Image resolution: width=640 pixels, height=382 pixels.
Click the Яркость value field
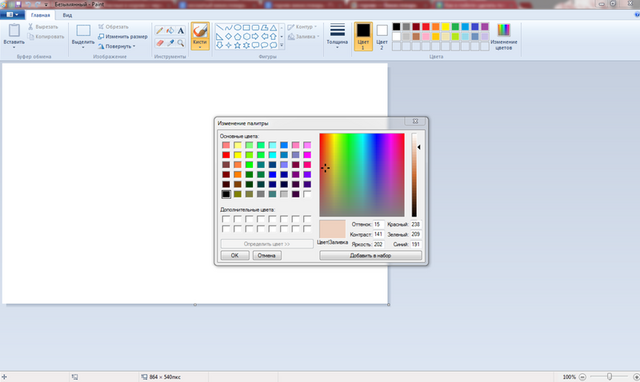(x=378, y=244)
